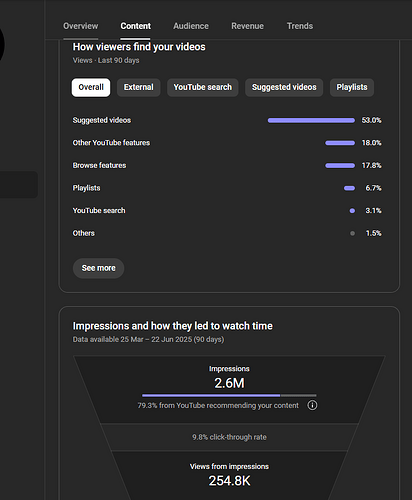Click the Playlists 6.7% traffic row

pos(227,188)
